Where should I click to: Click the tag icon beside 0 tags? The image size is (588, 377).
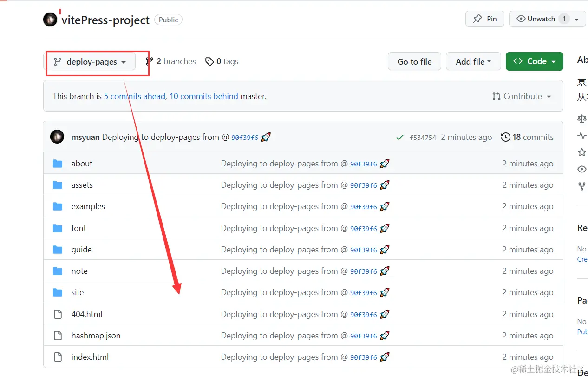coord(210,61)
